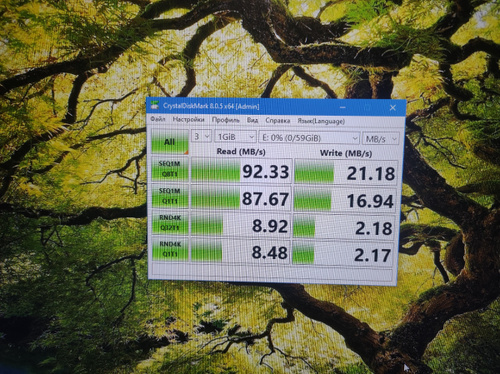Image resolution: width=500 pixels, height=374 pixels.
Task: Run the SEQ1M Q1T1 test
Action: click(170, 196)
